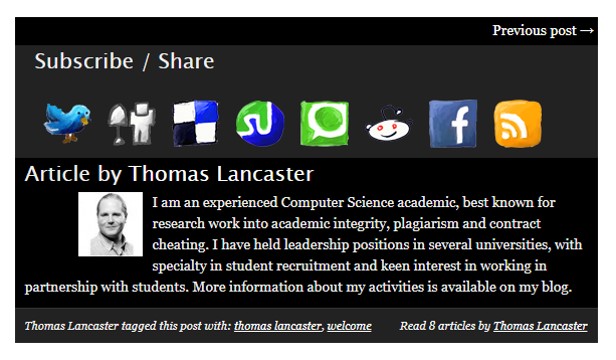Viewport: 616px width, 360px height.
Task: Click the 'Read 8 articles by' text
Action: (445, 326)
